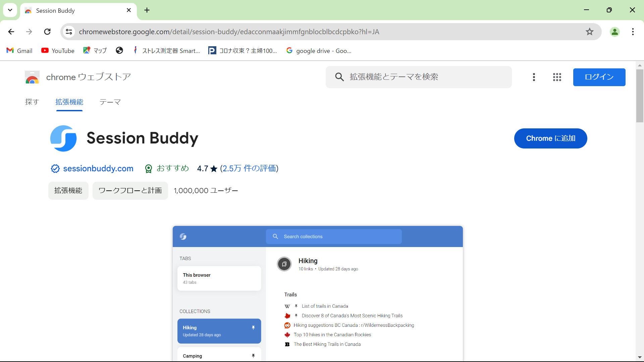This screenshot has height=362, width=644.
Task: Click the vertical scrollbar down arrow
Action: 640,357
